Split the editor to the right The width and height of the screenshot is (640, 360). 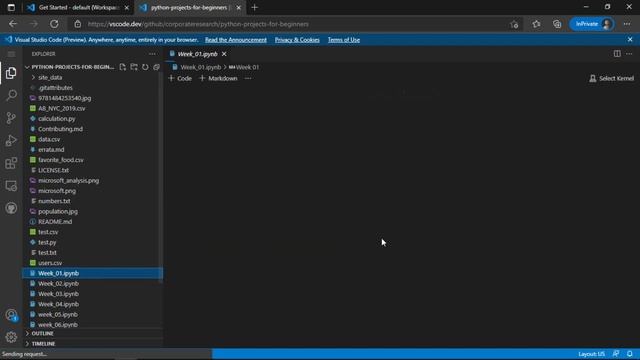click(617, 54)
